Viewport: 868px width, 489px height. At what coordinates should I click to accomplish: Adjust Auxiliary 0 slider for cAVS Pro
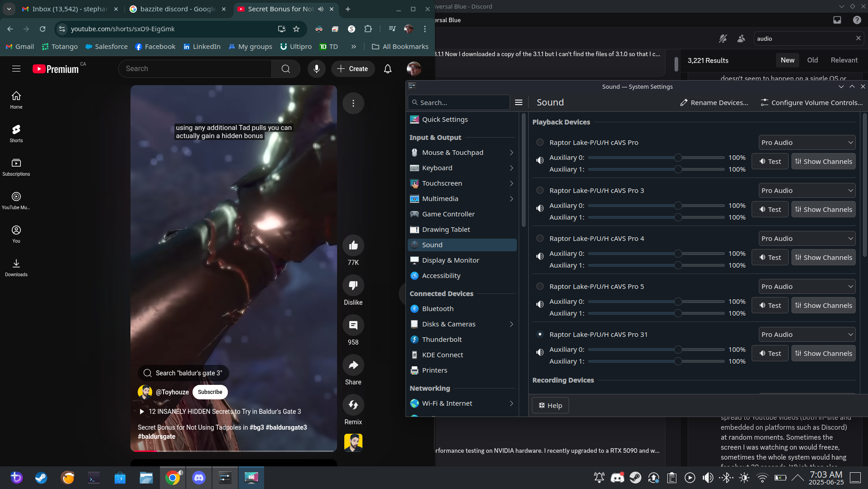click(x=656, y=158)
